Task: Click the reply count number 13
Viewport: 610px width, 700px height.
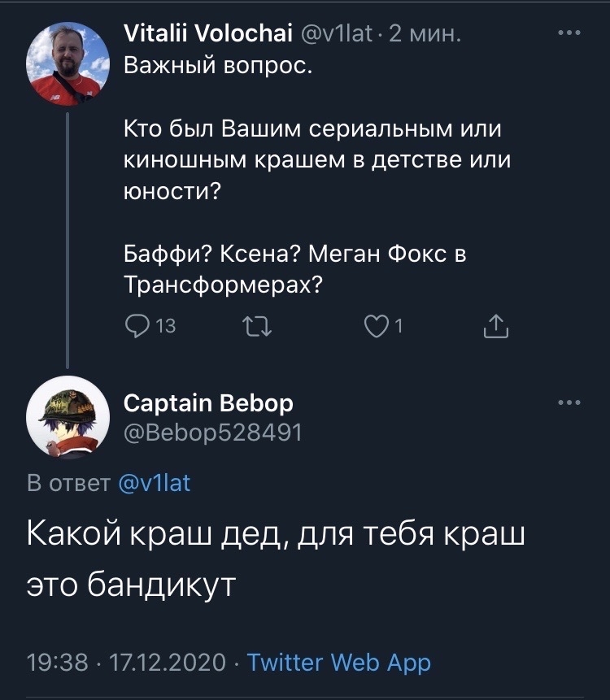Action: click(165, 327)
